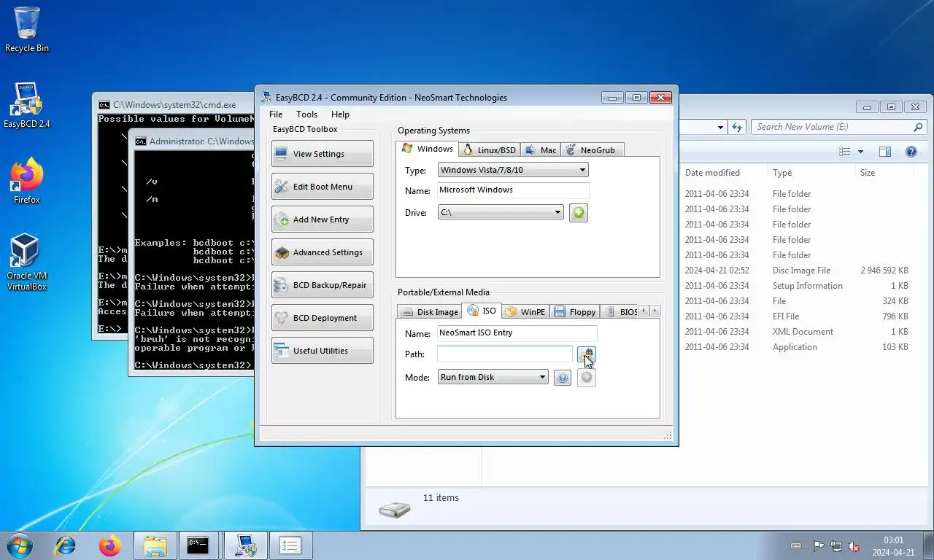Open BCD Deployment page
This screenshot has height=560, width=934.
[x=322, y=318]
